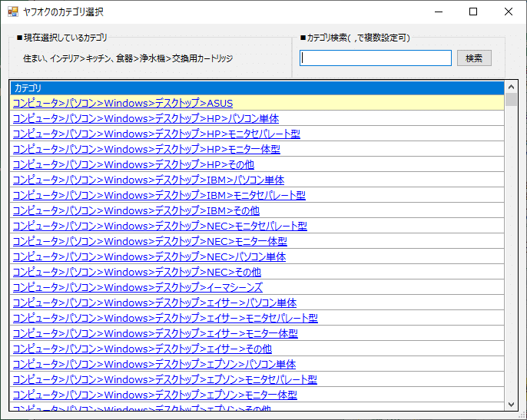Click the vertical scrollbar thumb
Screen dimensions: 527x420
pyautogui.click(x=511, y=100)
